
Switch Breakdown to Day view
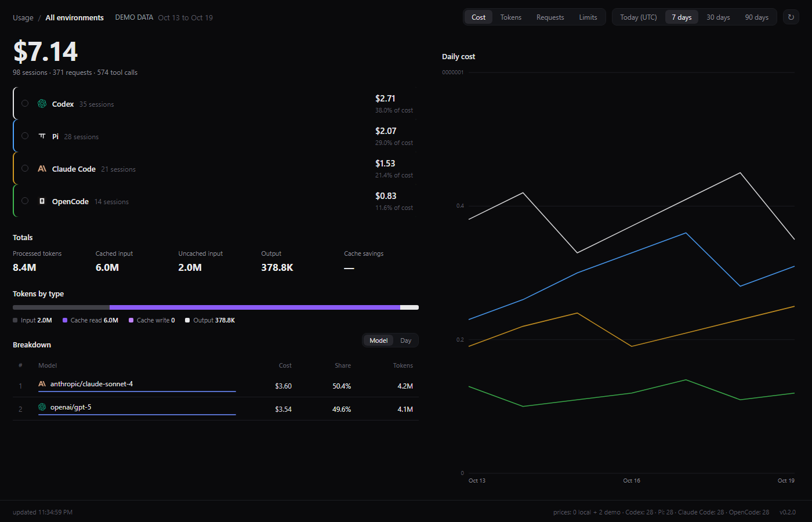(x=405, y=340)
